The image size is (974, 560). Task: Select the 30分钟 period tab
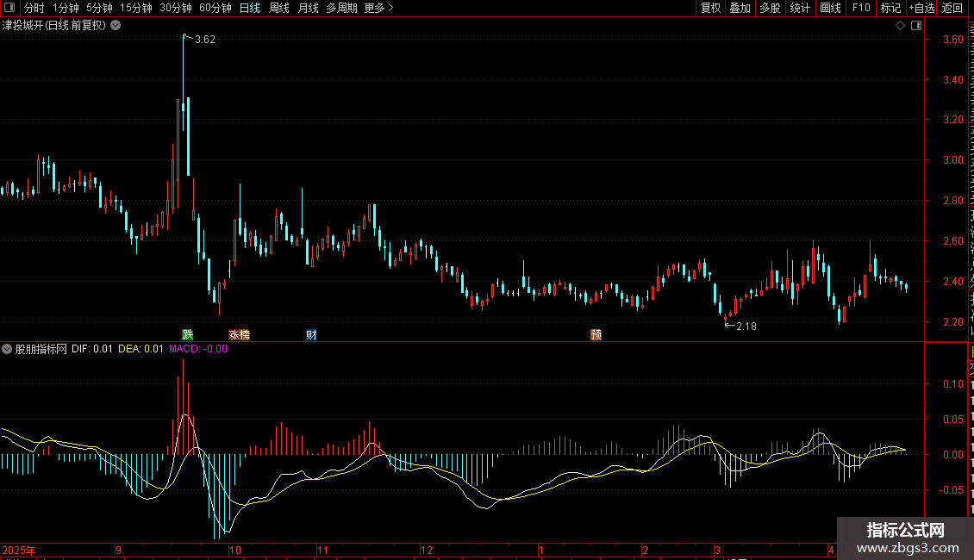(176, 8)
